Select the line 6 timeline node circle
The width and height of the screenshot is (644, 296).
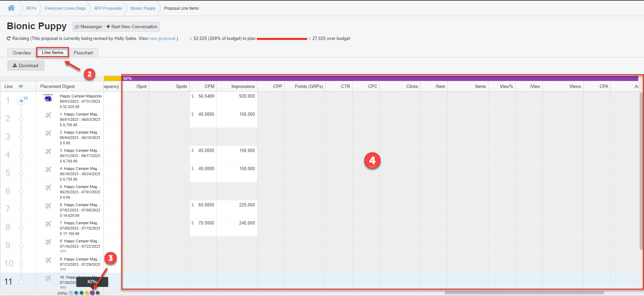(21, 191)
